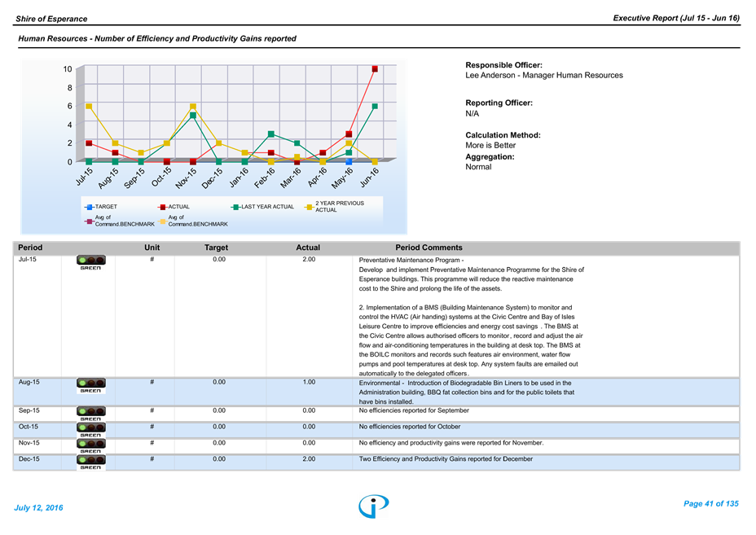Click the Period Comments column header
This screenshot has height=535, width=756.
[429, 248]
